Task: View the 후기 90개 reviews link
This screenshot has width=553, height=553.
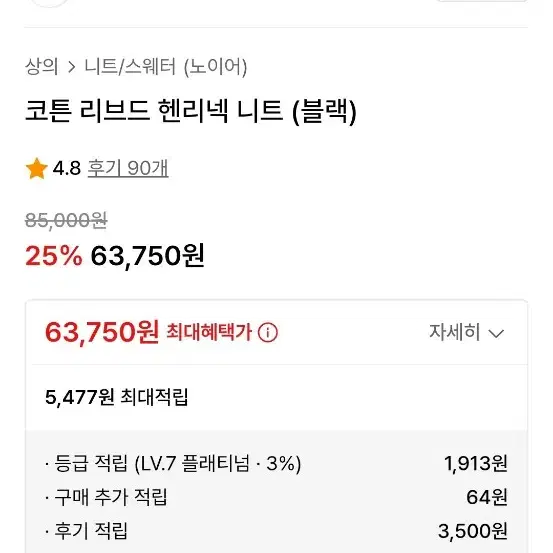Action: 128,168
